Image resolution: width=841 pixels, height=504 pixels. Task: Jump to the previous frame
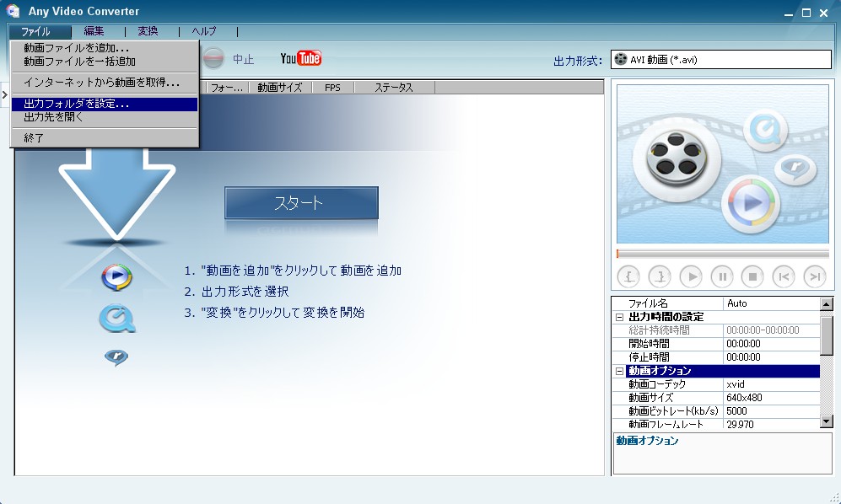784,276
